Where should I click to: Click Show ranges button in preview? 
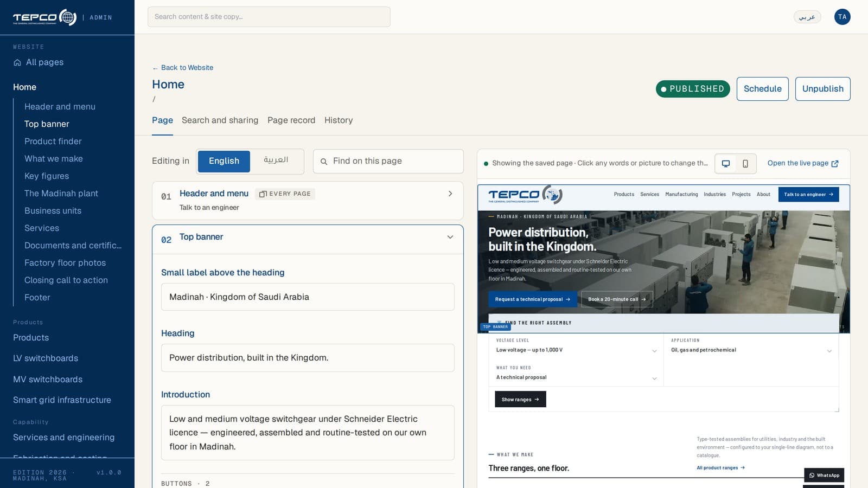[520, 399]
